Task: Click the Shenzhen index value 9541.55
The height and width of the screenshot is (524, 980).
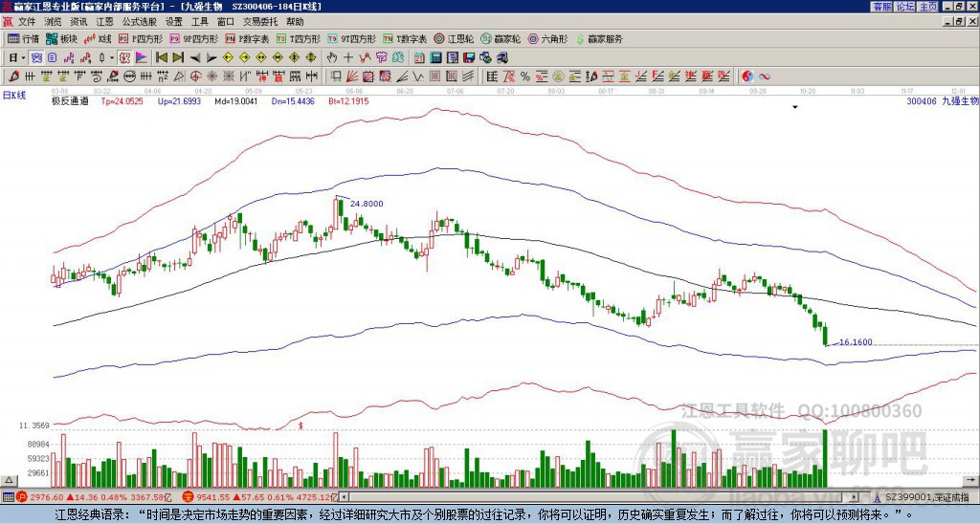Action: click(x=212, y=497)
